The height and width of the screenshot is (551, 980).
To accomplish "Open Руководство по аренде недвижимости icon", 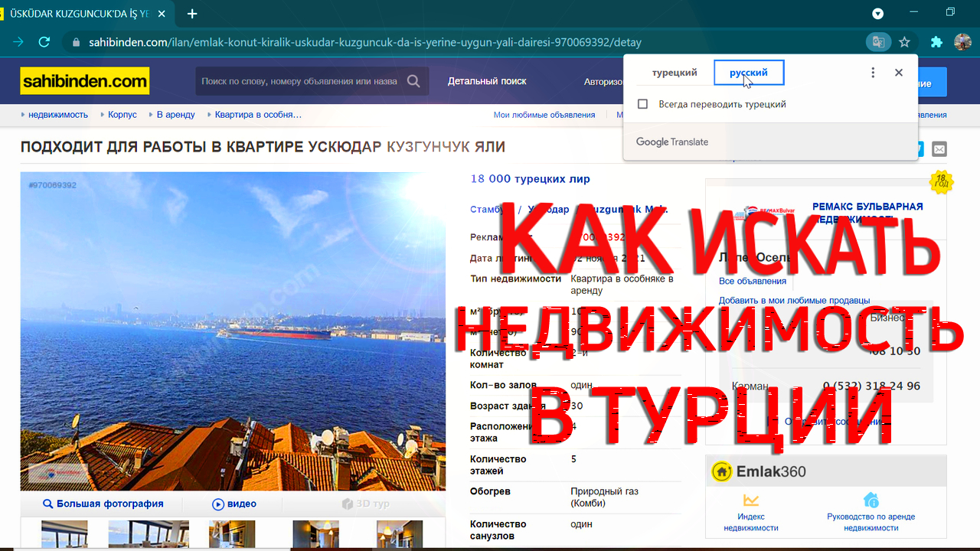I will (x=871, y=500).
